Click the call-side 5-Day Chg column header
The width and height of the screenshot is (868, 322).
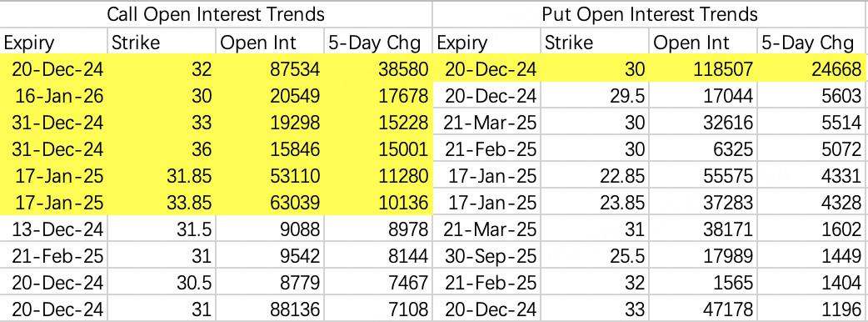click(378, 42)
